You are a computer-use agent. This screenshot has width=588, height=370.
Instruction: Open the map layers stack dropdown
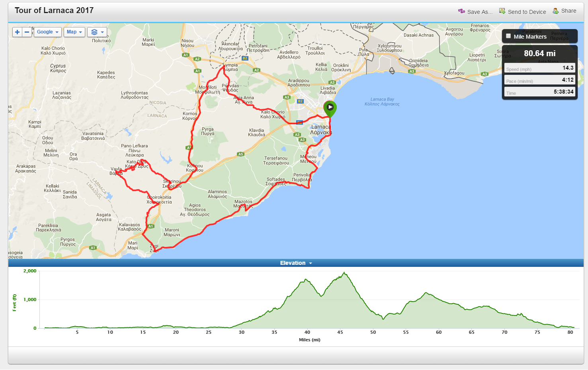(97, 32)
